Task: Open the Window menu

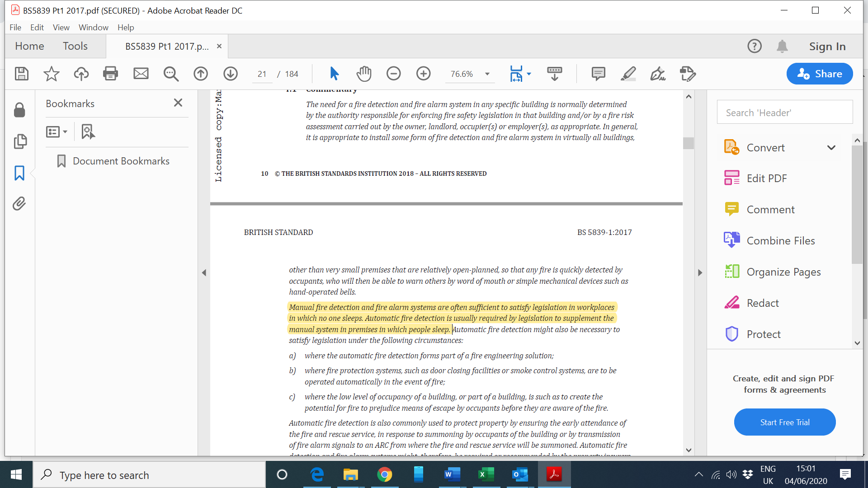Action: coord(94,27)
